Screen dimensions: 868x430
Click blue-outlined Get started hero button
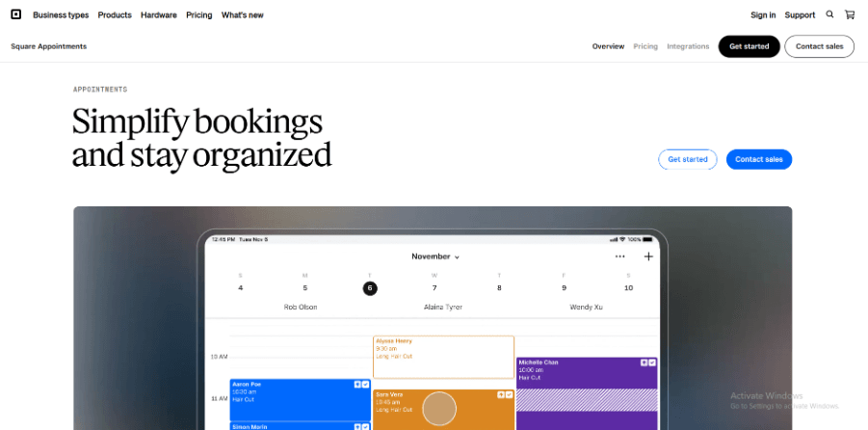click(x=688, y=160)
